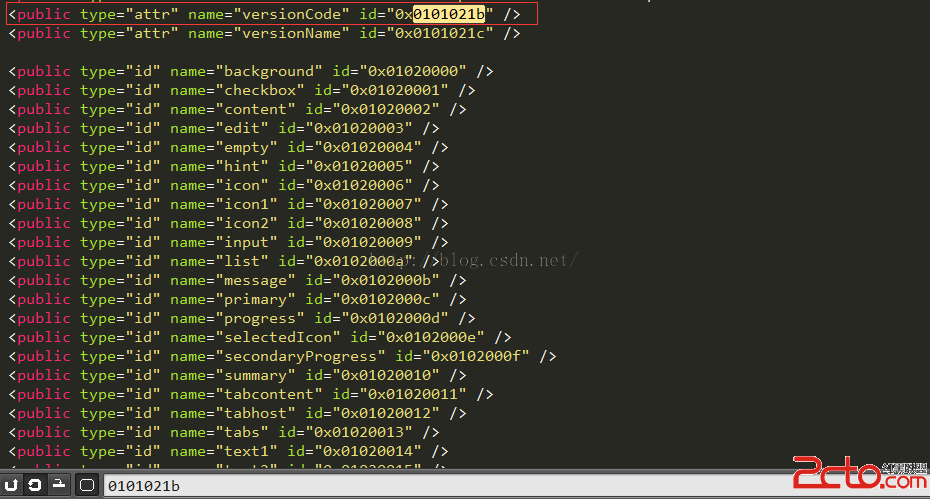This screenshot has height=499, width=930.
Task: Click the name "versionName" attribute value
Action: [x=292, y=33]
